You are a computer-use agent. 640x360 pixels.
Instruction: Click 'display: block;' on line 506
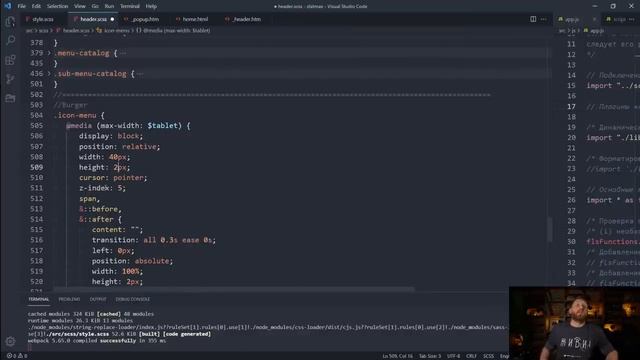click(x=111, y=136)
